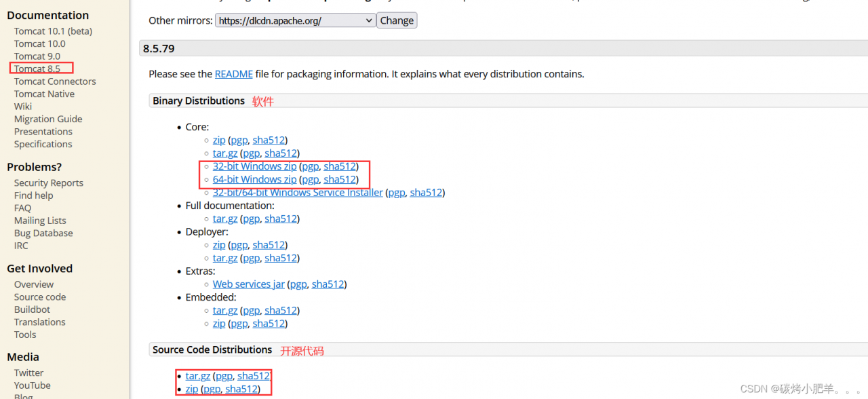
Task: Open pgp for Windows Service Installer
Action: click(397, 193)
